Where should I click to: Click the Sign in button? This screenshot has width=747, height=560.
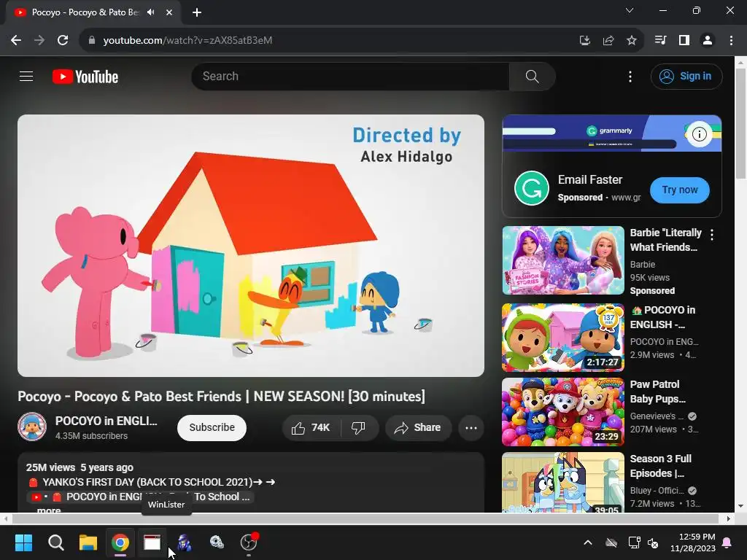coord(686,76)
